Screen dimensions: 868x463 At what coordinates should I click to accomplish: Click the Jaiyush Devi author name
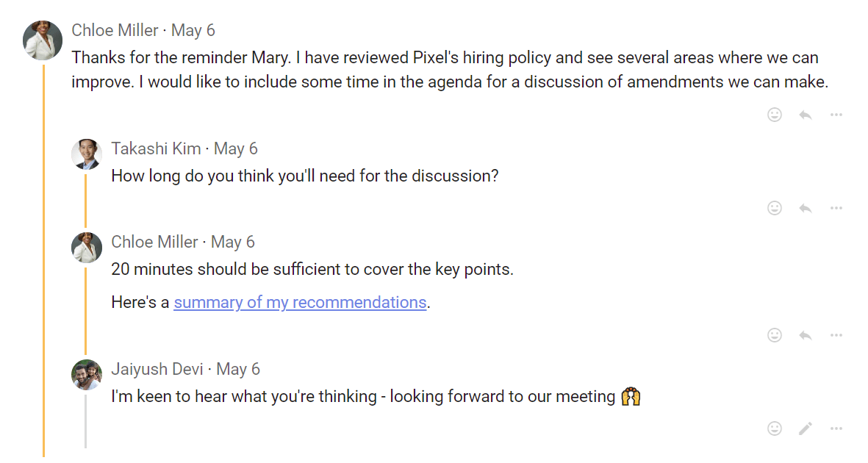point(157,369)
